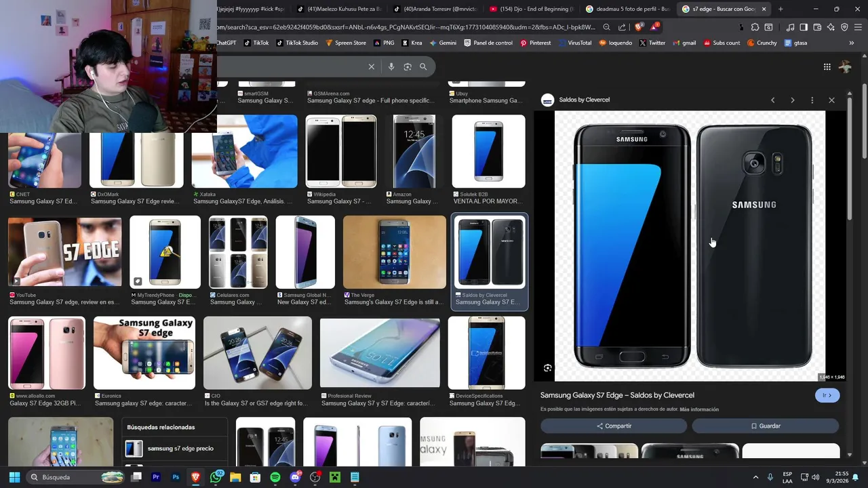Open Google Lens image search icon
Viewport: 868px width, 488px height.
(408, 66)
